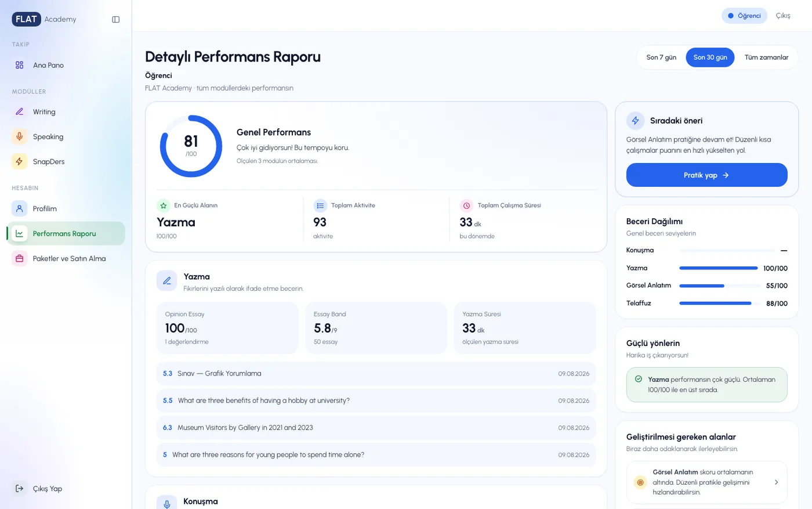812x509 pixels.
Task: Click the FLAT Academy logo
Action: [x=44, y=19]
